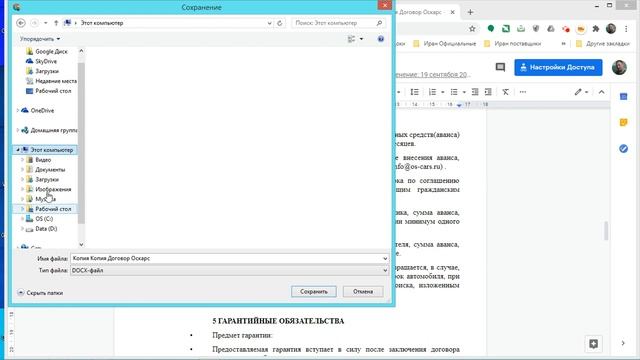Screen dimensions: 640x360
Task: Increase indent in Docs toolbar
Action: coord(488,92)
